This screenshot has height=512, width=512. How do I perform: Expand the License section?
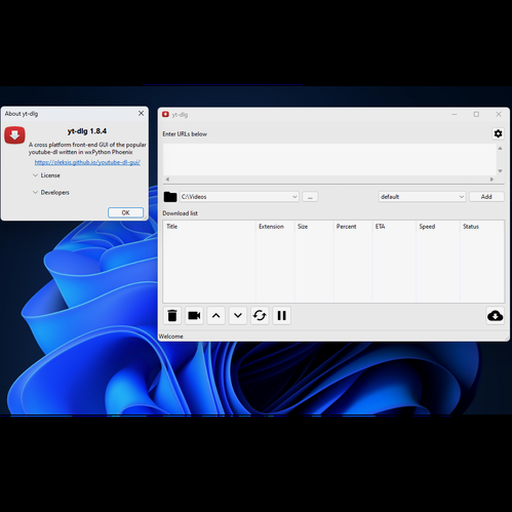tap(47, 175)
